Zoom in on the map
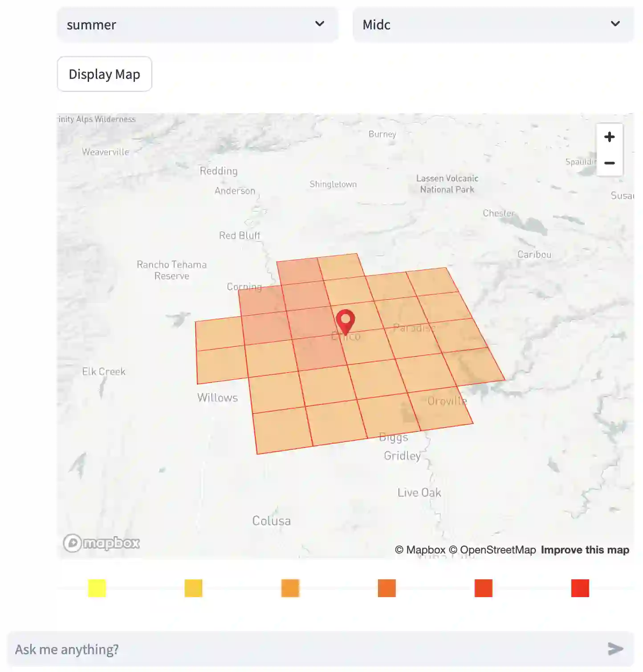The height and width of the screenshot is (672, 643). 610,137
